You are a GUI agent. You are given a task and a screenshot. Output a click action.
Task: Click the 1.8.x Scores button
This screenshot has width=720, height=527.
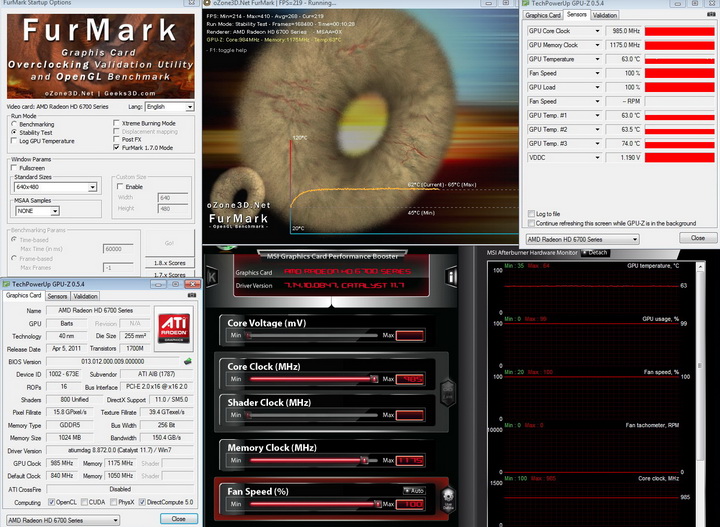169,263
